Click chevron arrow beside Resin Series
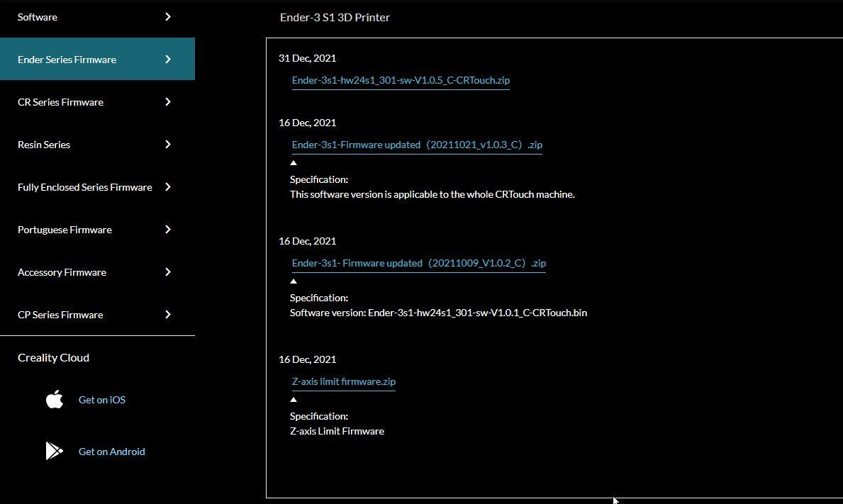 [x=168, y=144]
